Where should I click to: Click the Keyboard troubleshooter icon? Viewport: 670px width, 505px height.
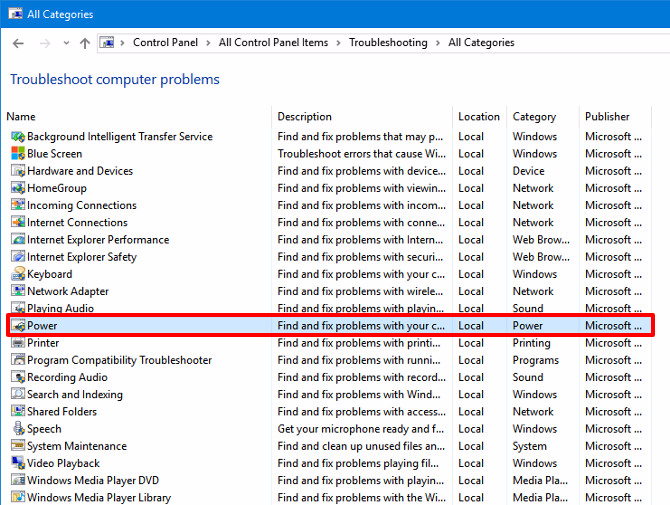[18, 274]
